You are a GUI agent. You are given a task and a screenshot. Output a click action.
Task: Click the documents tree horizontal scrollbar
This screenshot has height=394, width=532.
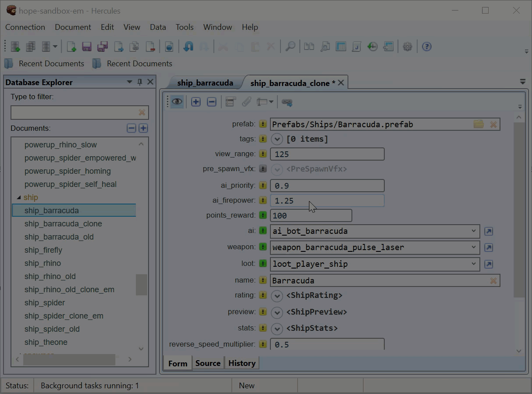(69, 360)
